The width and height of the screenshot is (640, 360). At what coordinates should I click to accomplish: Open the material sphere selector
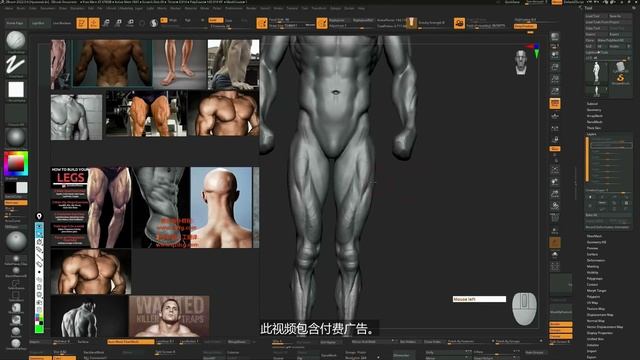(x=16, y=138)
